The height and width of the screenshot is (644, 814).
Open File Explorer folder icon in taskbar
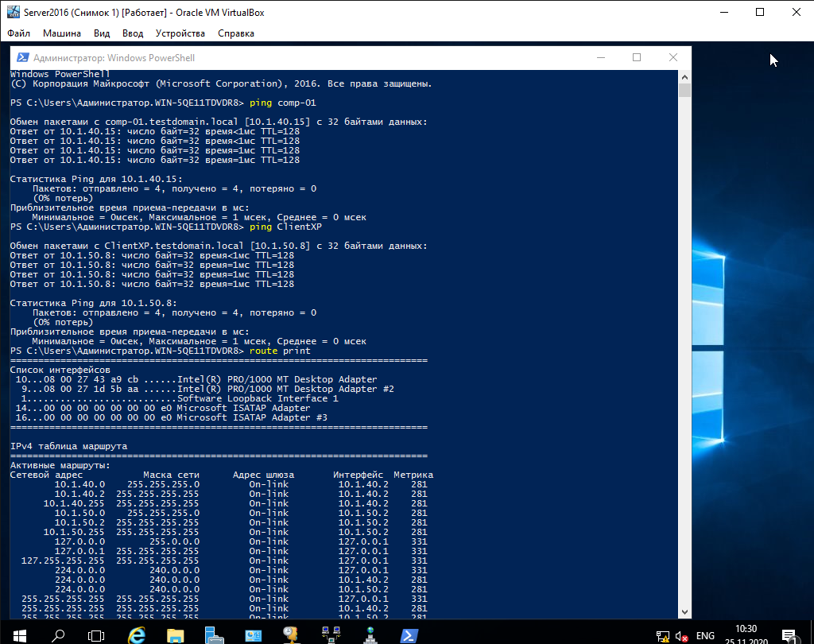coord(176,634)
